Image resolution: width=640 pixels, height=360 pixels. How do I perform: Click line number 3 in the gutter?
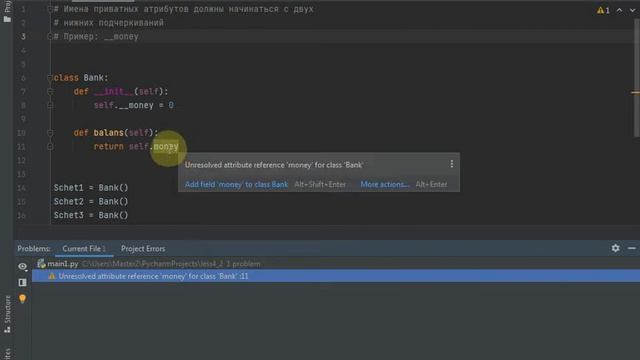23,36
